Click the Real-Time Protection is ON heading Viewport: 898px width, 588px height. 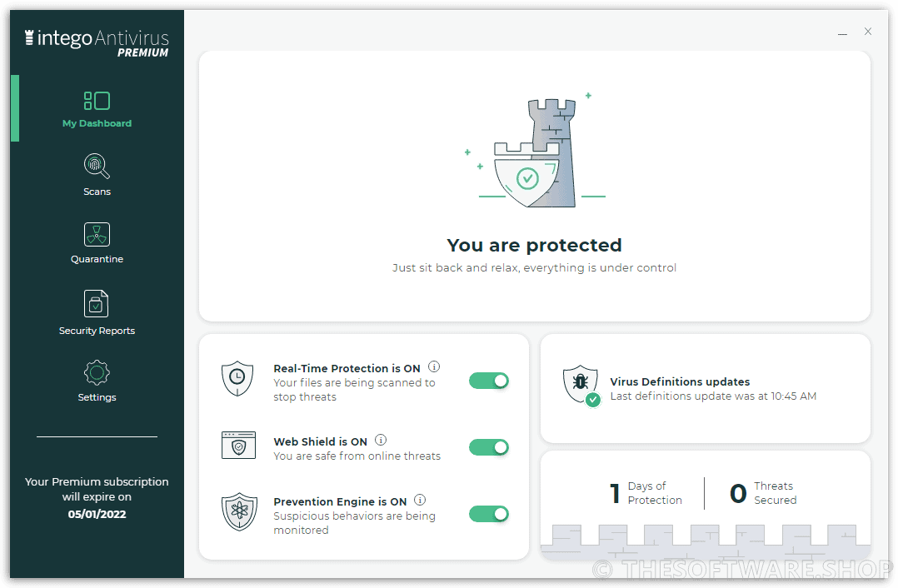click(347, 369)
